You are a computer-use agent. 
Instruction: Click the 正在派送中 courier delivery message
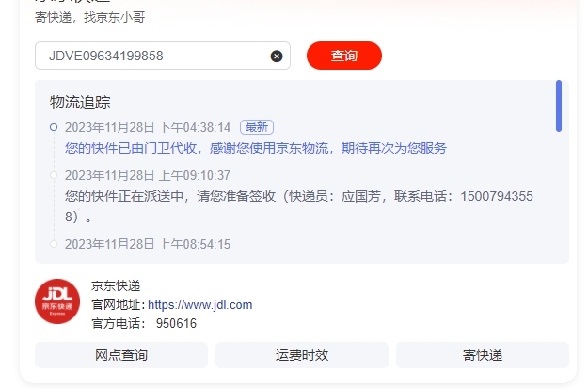pyautogui.click(x=299, y=206)
